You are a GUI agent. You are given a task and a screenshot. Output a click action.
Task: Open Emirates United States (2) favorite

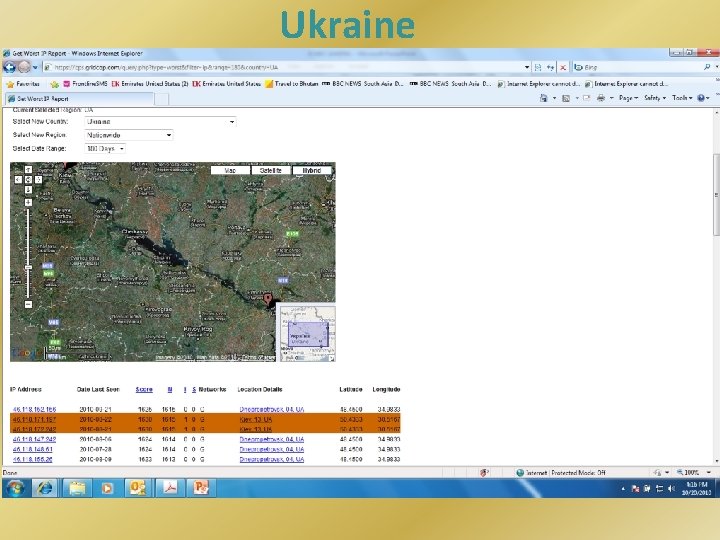coord(150,84)
